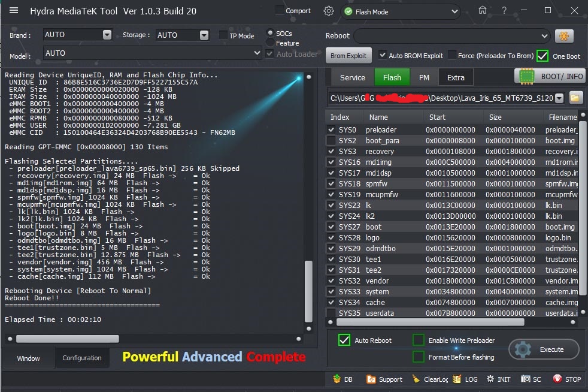Screen dimensions: 588x392
Task: Uncheck the logo partition checkbox
Action: [x=331, y=237]
